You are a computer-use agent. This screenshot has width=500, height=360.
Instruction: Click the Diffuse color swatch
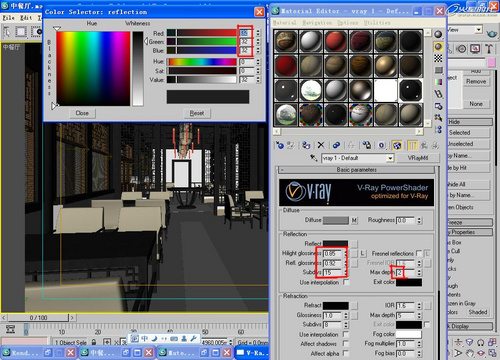tap(336, 220)
